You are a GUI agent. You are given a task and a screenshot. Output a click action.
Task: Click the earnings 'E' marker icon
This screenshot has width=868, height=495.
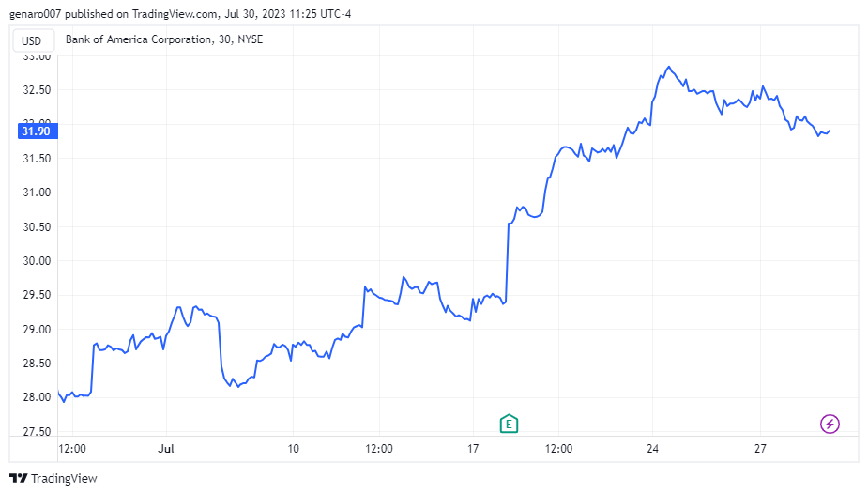(x=508, y=424)
